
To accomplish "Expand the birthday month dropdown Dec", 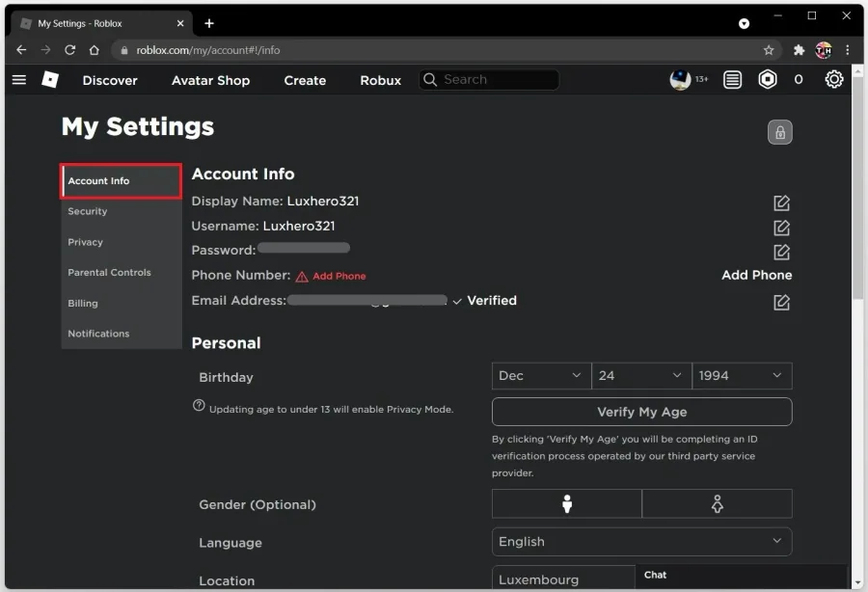I will (x=541, y=376).
